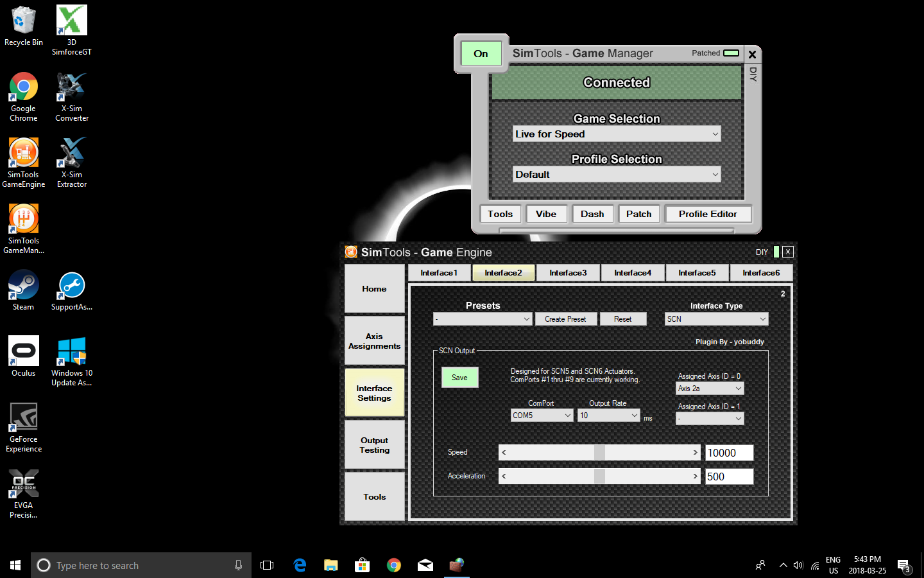The image size is (924, 578).
Task: Open the Assigned Axis ID 0 dropdown
Action: pos(710,389)
